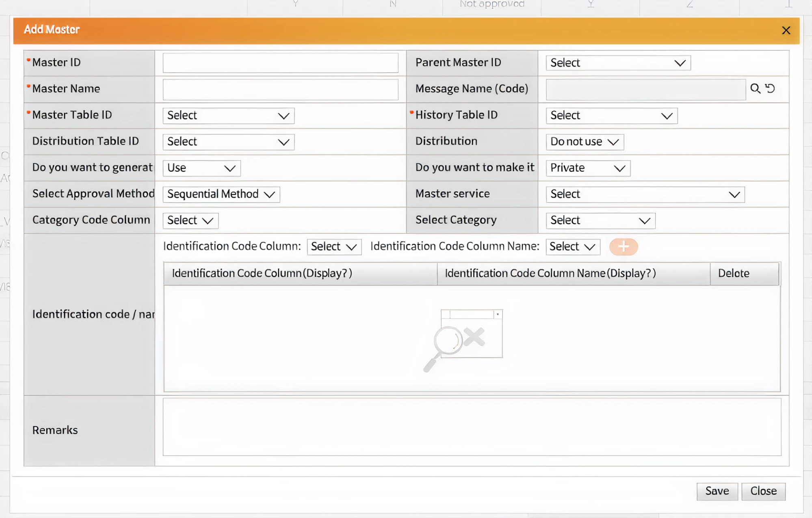This screenshot has width=812, height=518.
Task: Expand the History Table ID dropdown
Action: [x=611, y=116]
